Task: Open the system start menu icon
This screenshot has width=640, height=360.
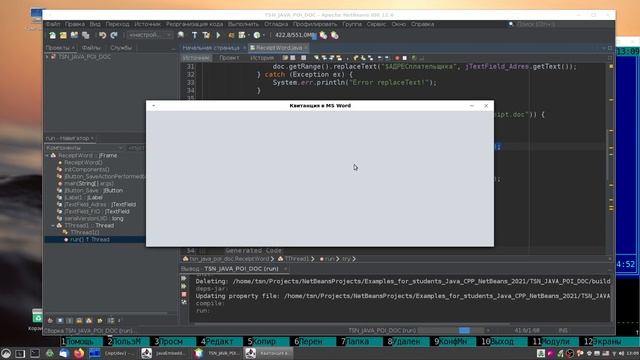Action: [6, 353]
